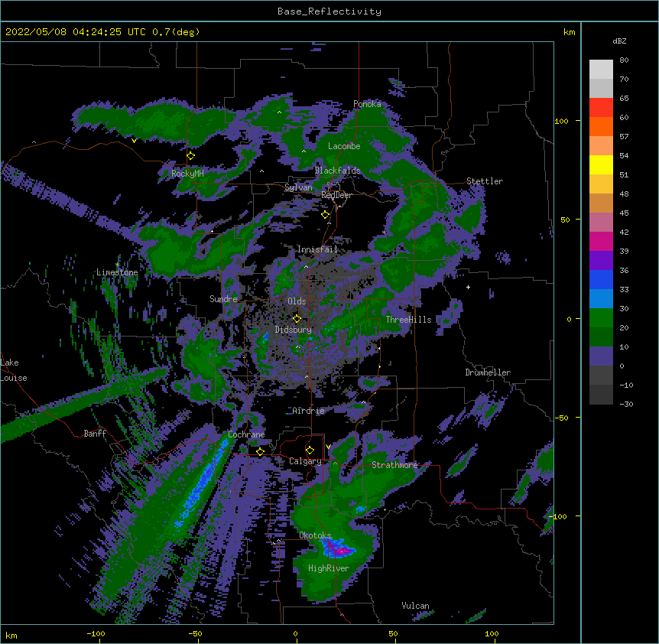
Task: Select the yellow diamond marker below Cochrane
Action: (260, 452)
